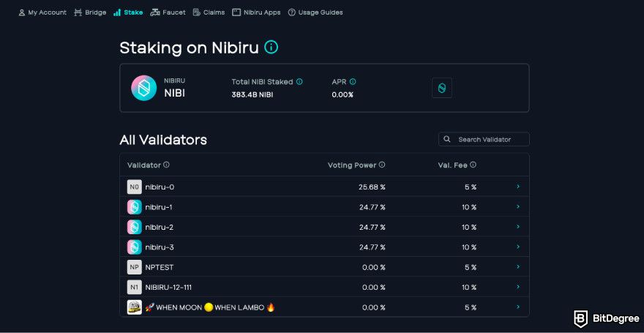Click the 383.4B NIBI staked value
Viewport: 644px width, 333px height.
point(252,95)
